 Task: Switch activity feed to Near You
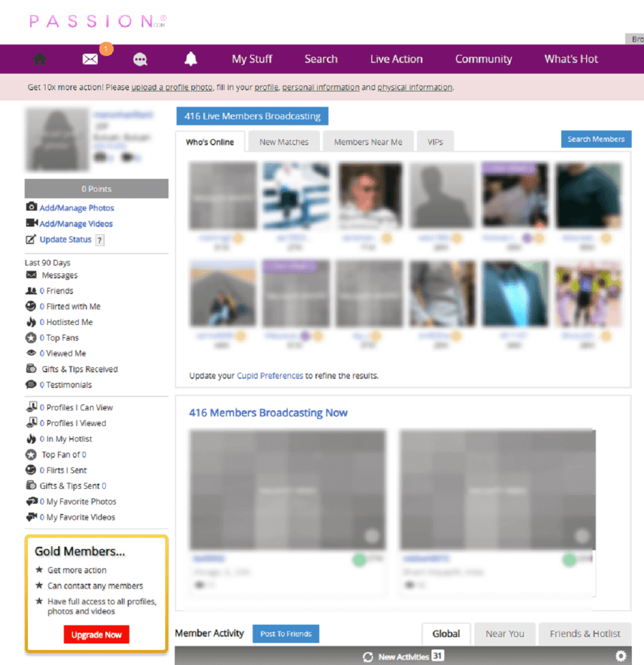(504, 634)
